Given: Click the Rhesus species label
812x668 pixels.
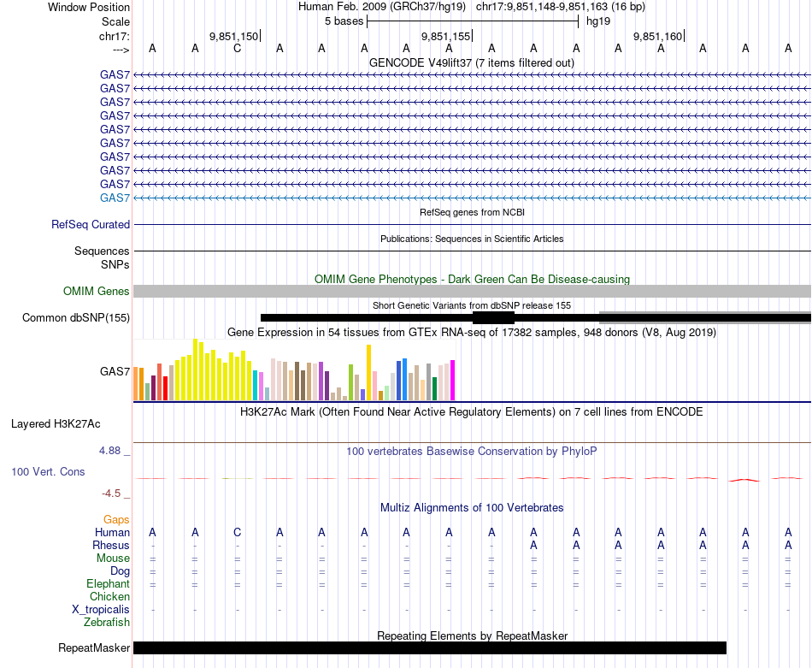Looking at the screenshot, I should click(x=111, y=545).
